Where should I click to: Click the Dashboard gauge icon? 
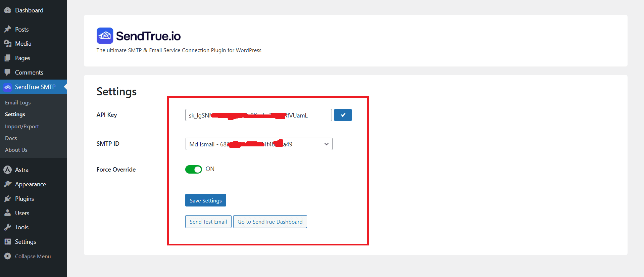coord(7,10)
